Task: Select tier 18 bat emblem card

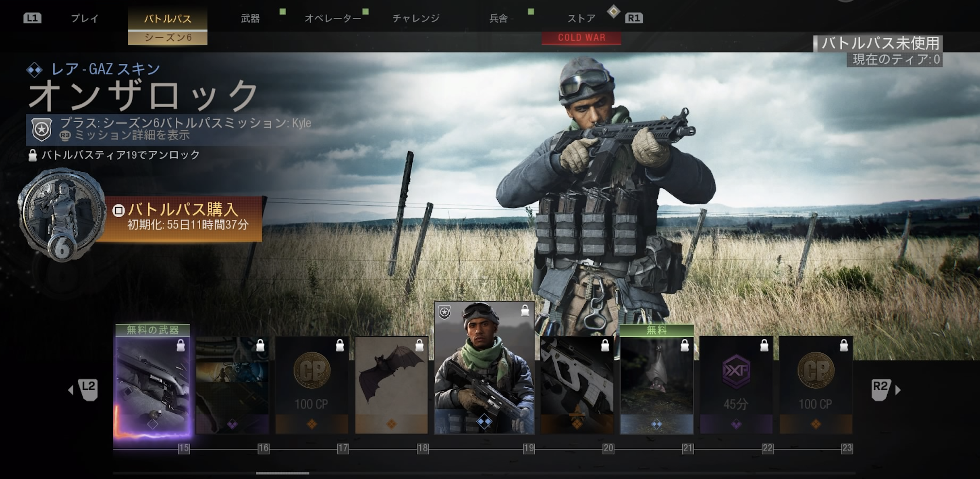Action: 392,385
